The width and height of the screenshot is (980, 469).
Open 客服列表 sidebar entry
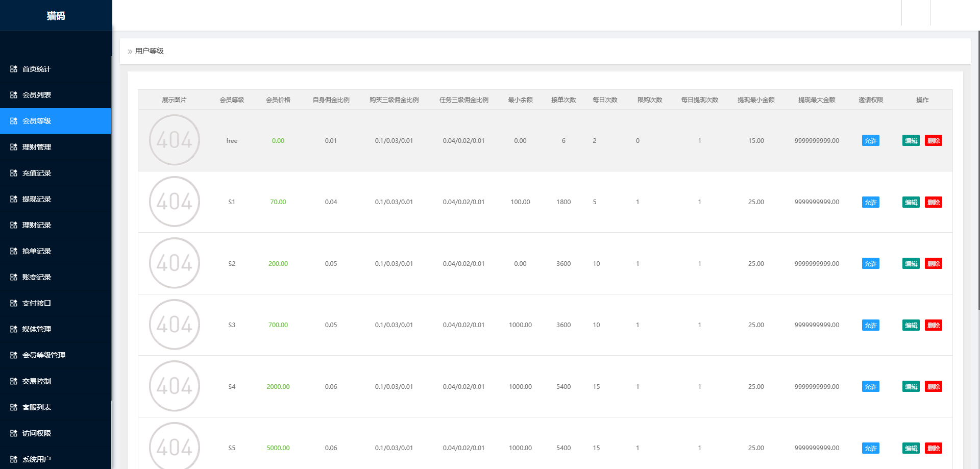[x=37, y=407]
